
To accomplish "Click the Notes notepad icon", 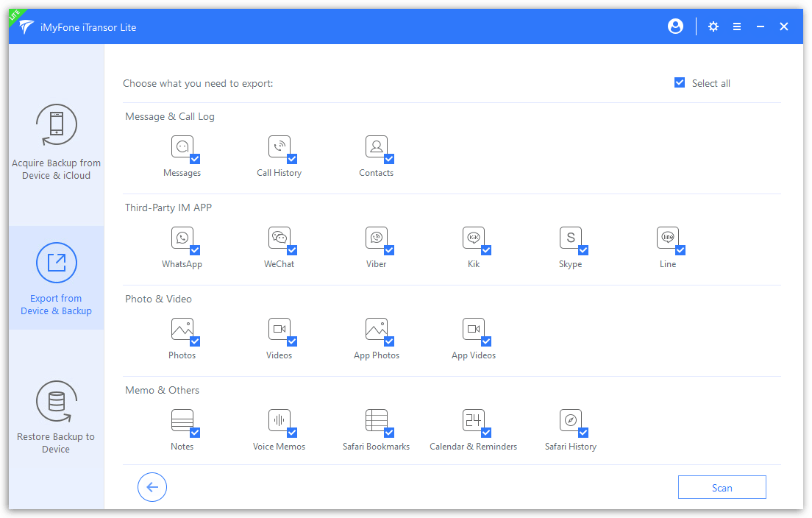I will [182, 420].
